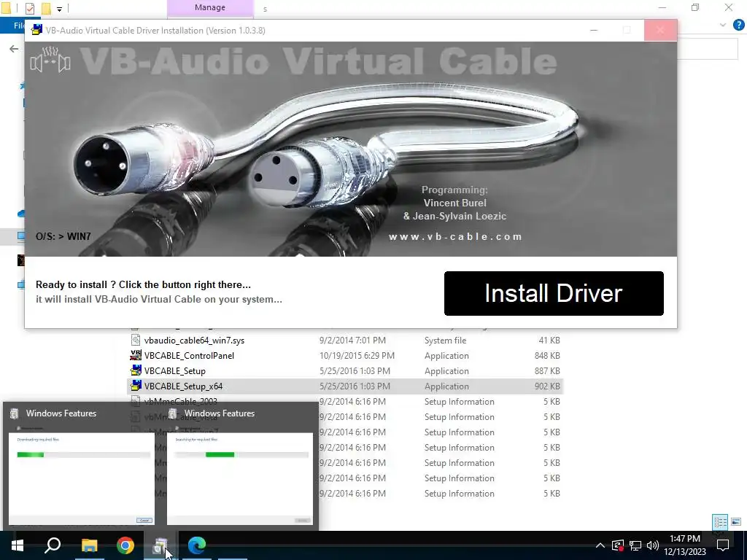The image size is (747, 560).
Task: Open the network tray icon
Action: click(x=635, y=545)
